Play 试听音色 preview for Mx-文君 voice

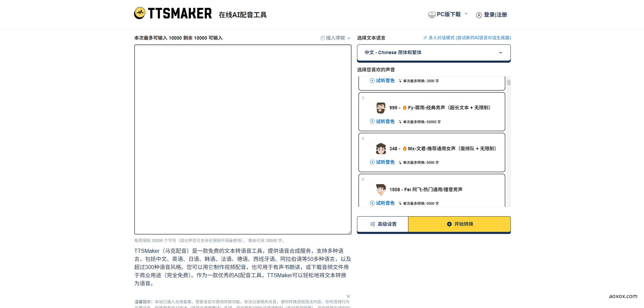pos(382,162)
